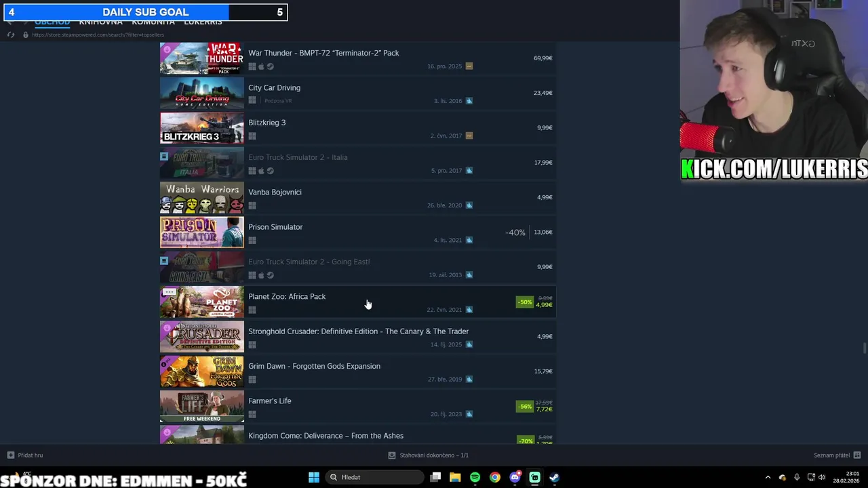The width and height of the screenshot is (868, 488).
Task: Click review thumbs icon on Planet Zoo row
Action: pos(469,310)
